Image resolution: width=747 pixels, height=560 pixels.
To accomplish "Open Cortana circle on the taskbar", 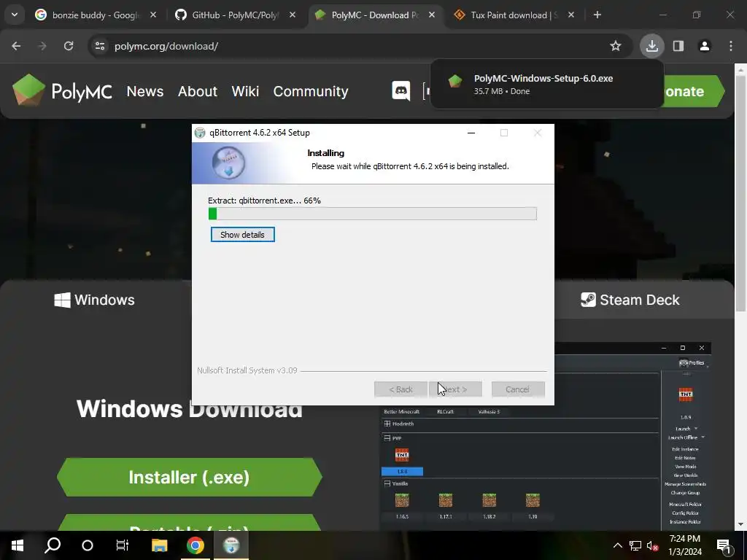I will (x=88, y=545).
